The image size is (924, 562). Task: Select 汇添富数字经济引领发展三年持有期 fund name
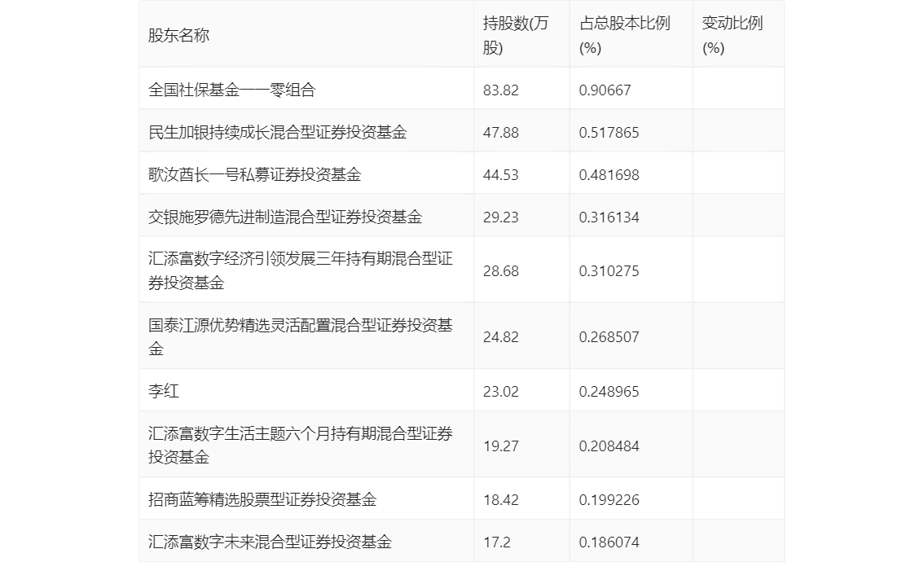point(300,270)
